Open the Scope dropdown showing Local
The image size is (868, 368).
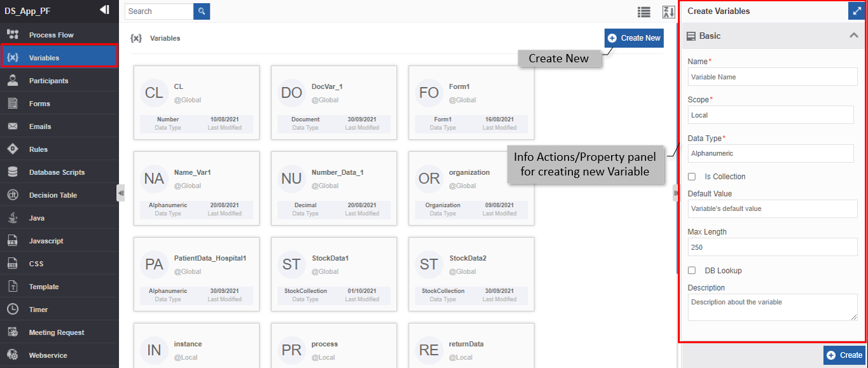[x=771, y=115]
